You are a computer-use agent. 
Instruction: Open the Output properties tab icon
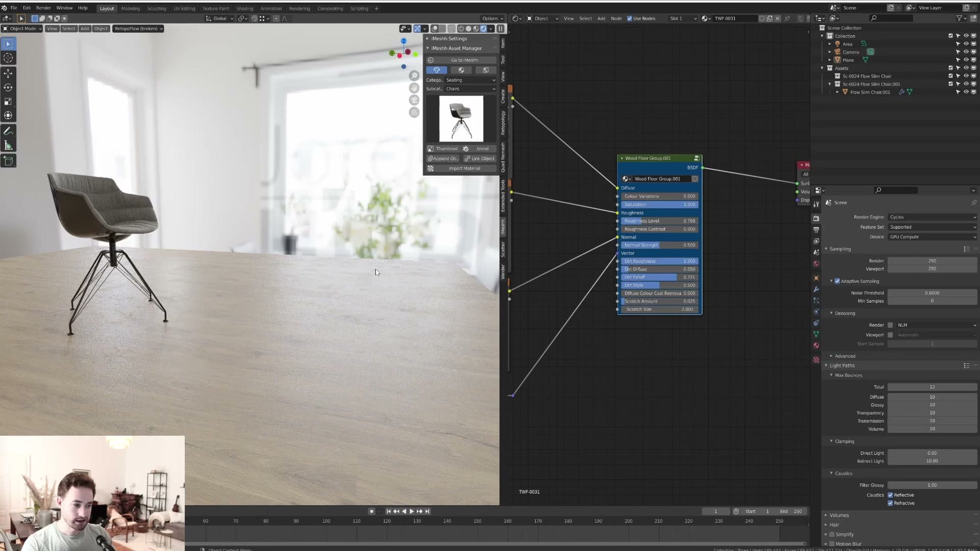(816, 230)
